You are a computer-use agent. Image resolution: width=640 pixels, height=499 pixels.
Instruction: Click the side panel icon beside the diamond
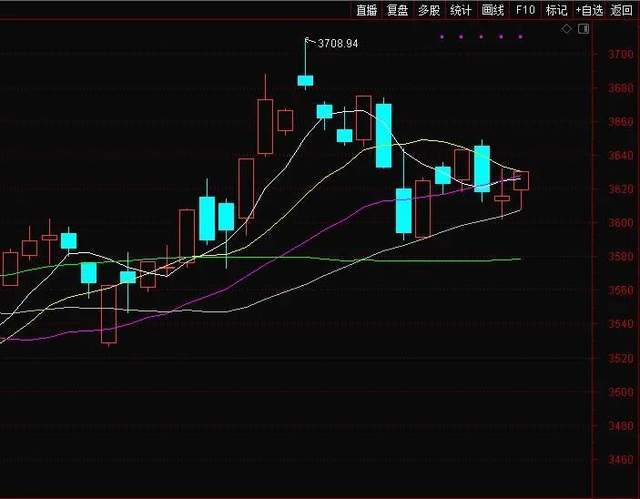[582, 30]
